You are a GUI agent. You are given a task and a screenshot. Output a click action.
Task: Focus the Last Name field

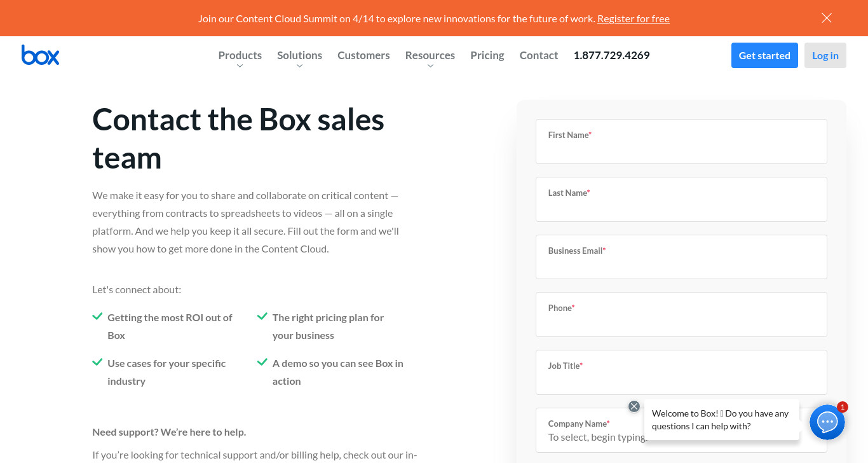[681, 199]
